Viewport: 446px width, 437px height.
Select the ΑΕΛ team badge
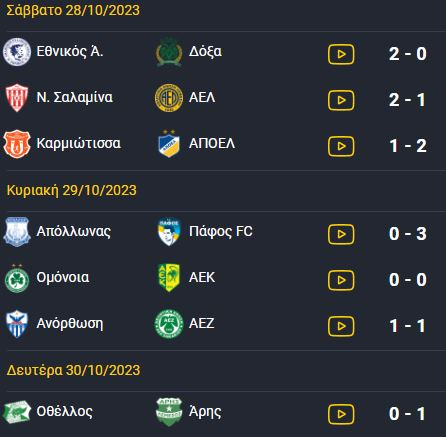pos(169,98)
